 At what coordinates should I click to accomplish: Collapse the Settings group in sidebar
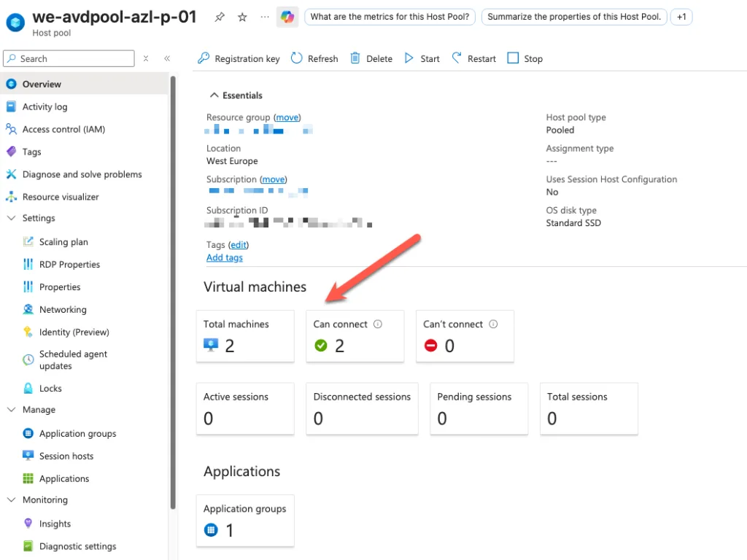[12, 218]
